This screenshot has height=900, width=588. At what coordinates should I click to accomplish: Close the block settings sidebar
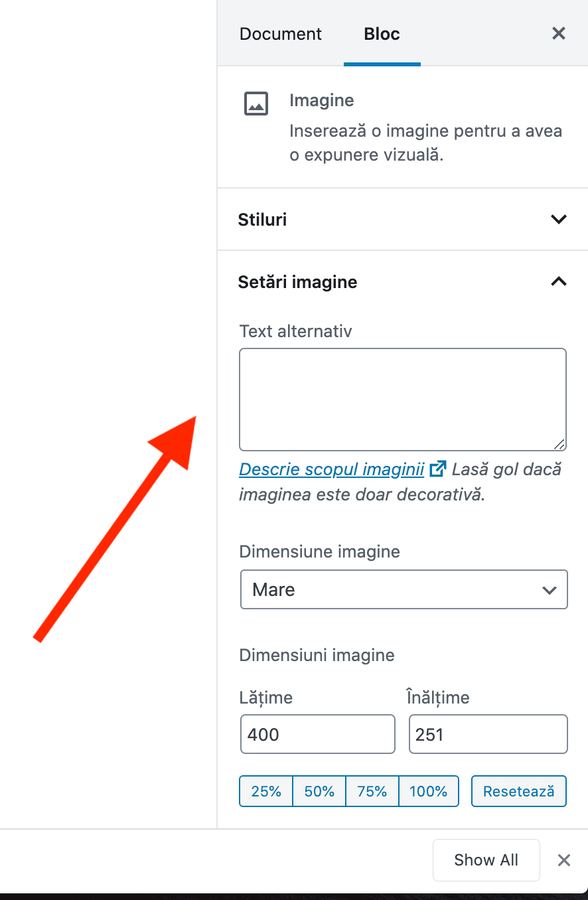click(558, 33)
